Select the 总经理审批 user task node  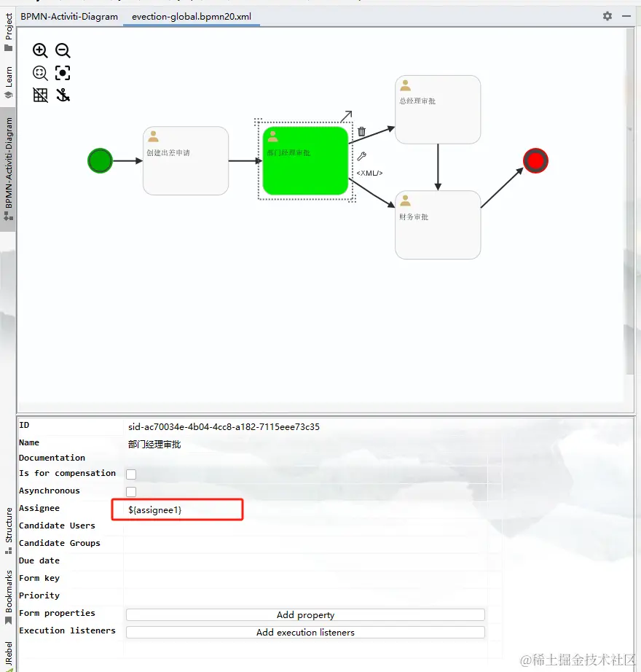click(438, 110)
